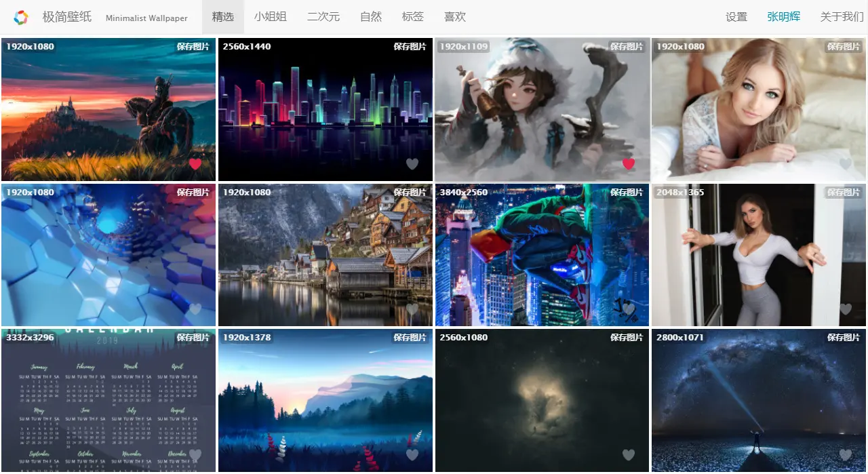Click 保存图片 on the 3332x3296 calendar

tap(193, 338)
